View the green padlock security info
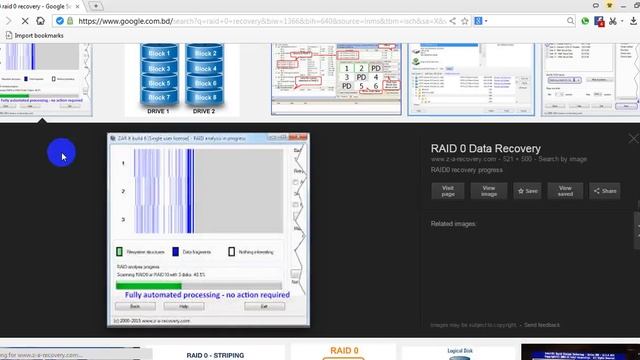This screenshot has width=640, height=360. pyautogui.click(x=70, y=21)
